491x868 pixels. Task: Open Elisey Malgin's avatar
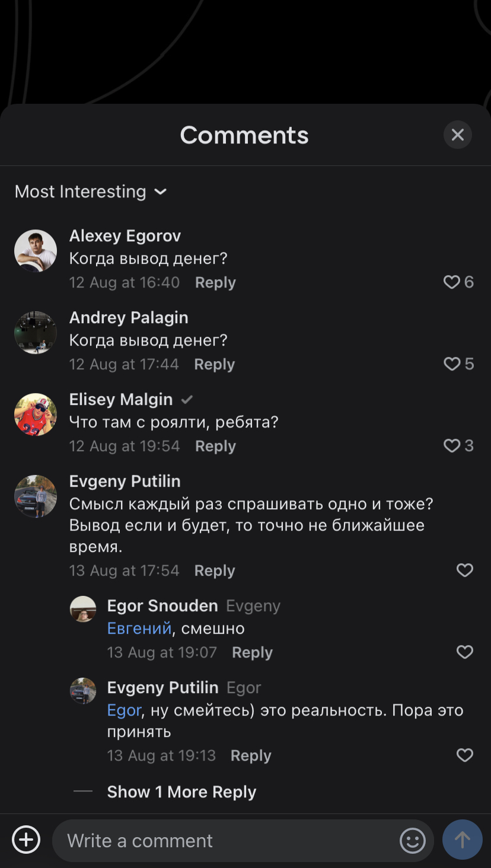tap(36, 414)
